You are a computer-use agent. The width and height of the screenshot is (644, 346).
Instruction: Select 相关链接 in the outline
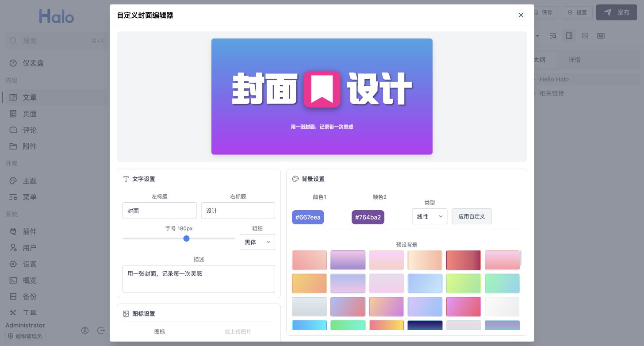552,93
